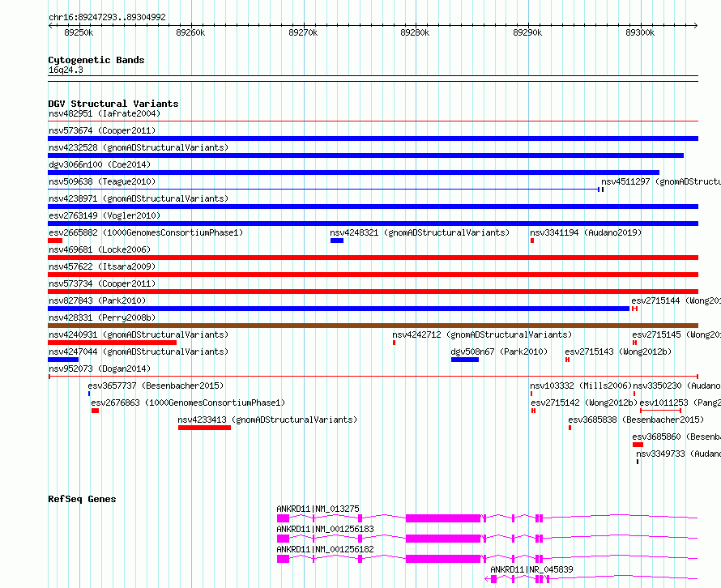
Task: Open ANKRD11|NM_001256183 transcript label
Action: (x=325, y=529)
